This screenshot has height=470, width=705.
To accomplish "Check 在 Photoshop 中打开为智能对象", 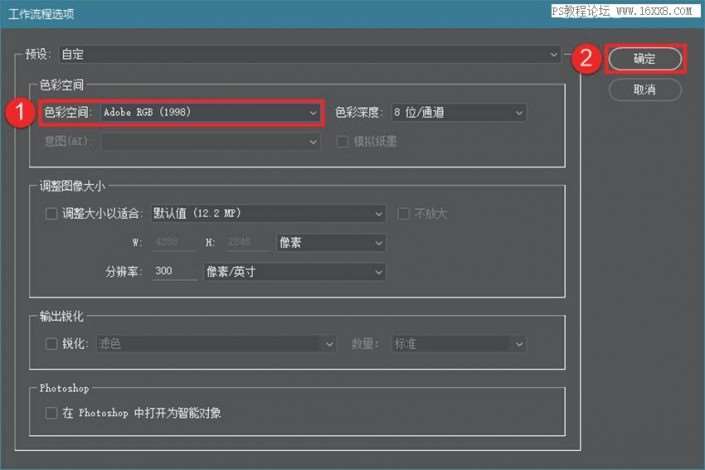I will pos(51,413).
